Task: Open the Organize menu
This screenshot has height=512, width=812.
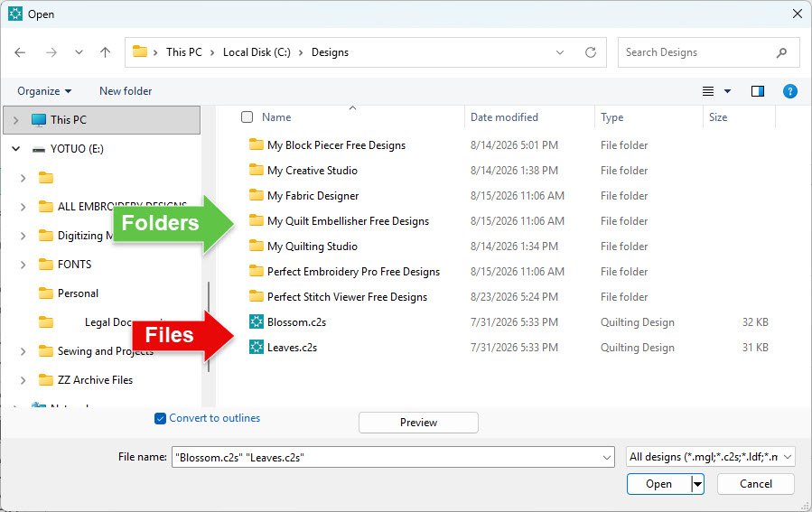Action: click(44, 91)
